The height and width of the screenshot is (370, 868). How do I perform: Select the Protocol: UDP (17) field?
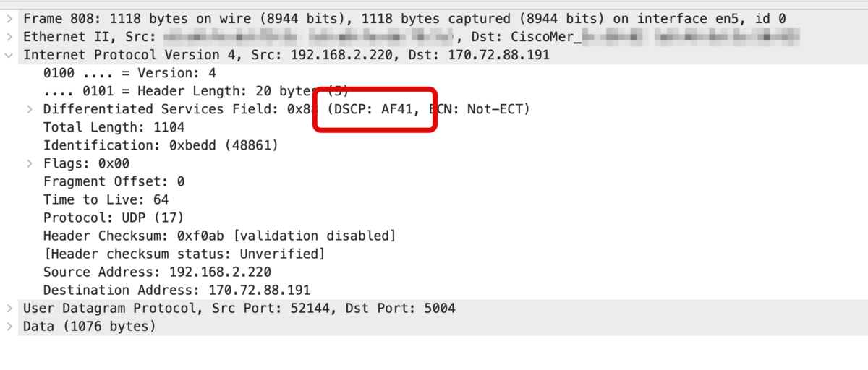(114, 218)
